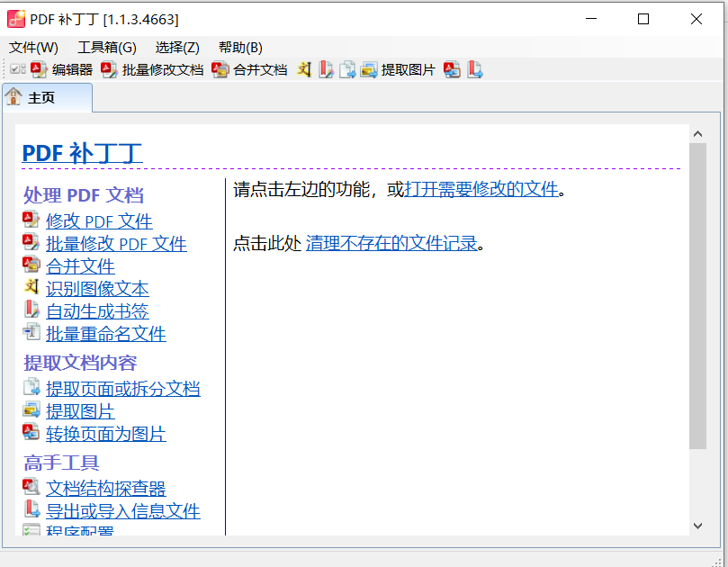The height and width of the screenshot is (567, 728).
Task: Click the 高手工具 section heading
Action: 61,463
